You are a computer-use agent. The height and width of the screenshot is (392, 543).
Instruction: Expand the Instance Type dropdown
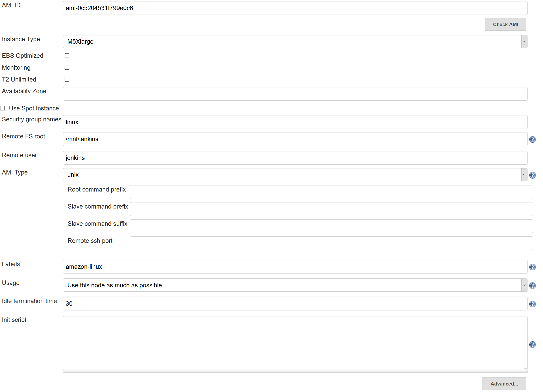pos(524,42)
